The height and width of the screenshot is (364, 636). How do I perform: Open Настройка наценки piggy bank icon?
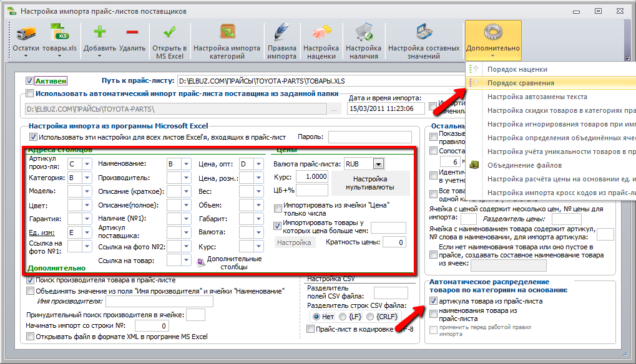point(321,32)
